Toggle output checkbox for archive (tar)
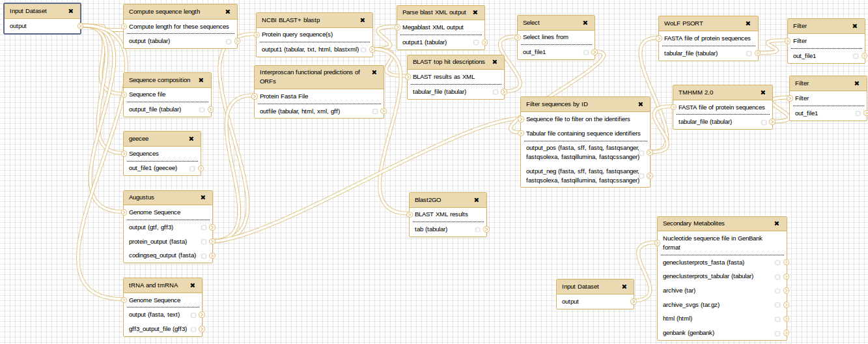The width and height of the screenshot is (868, 344). pos(778,291)
